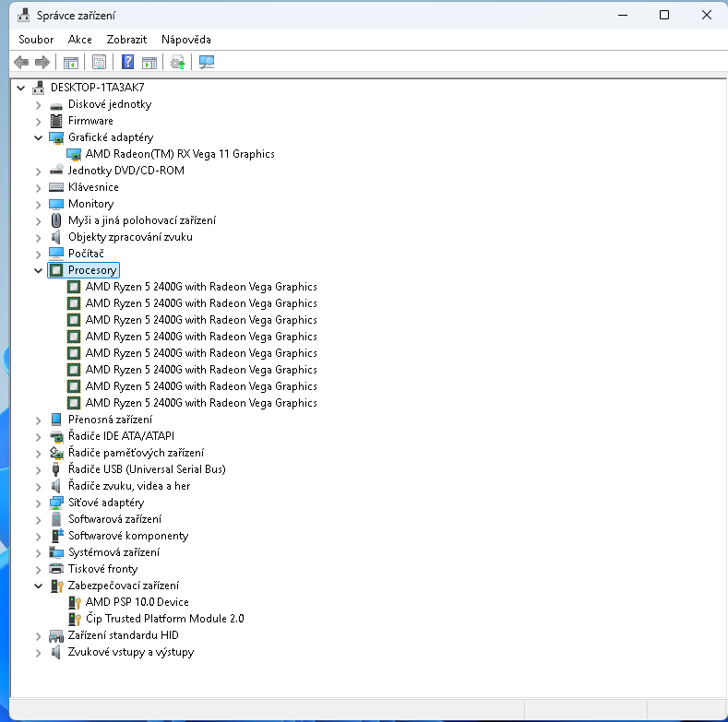Click the Grafické adaptéry category icon
This screenshot has width=728, height=722.
(56, 137)
